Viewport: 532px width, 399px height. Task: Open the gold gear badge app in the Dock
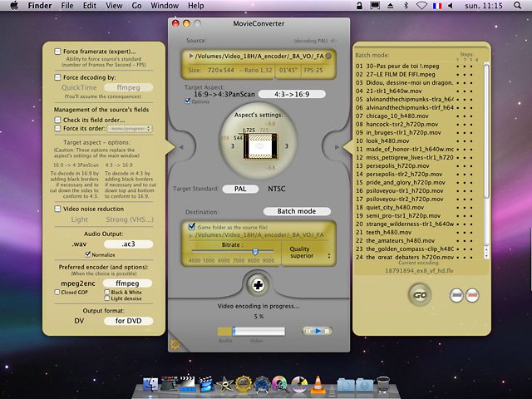[x=244, y=384]
